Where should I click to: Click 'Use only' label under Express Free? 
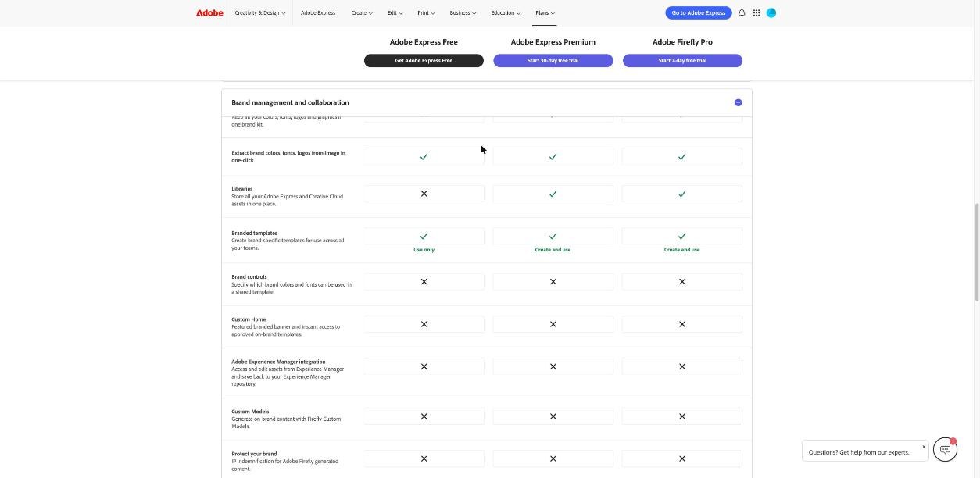424,250
